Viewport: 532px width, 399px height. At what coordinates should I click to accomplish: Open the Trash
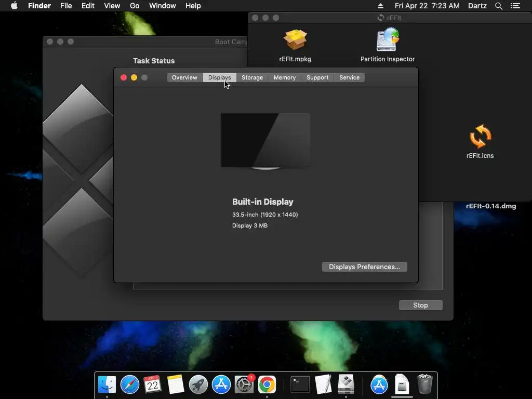(x=424, y=385)
